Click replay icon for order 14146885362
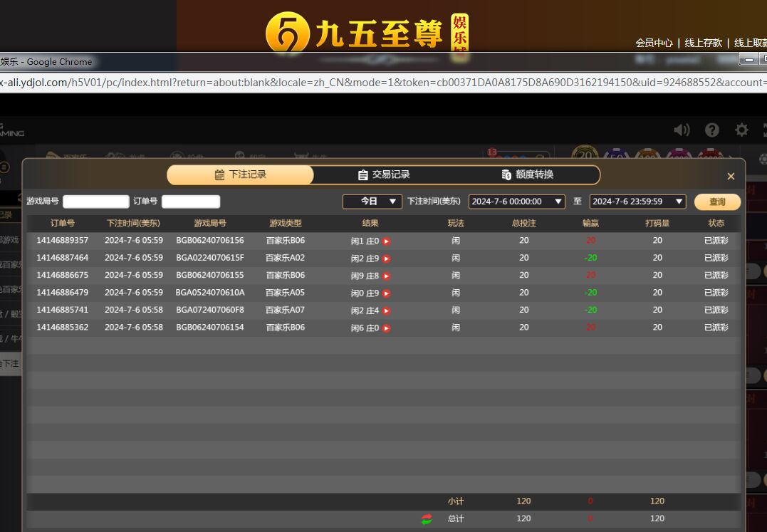The image size is (767, 532). pos(386,328)
